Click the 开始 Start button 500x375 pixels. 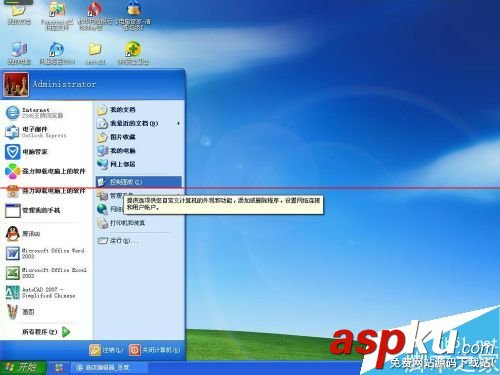pyautogui.click(x=23, y=368)
